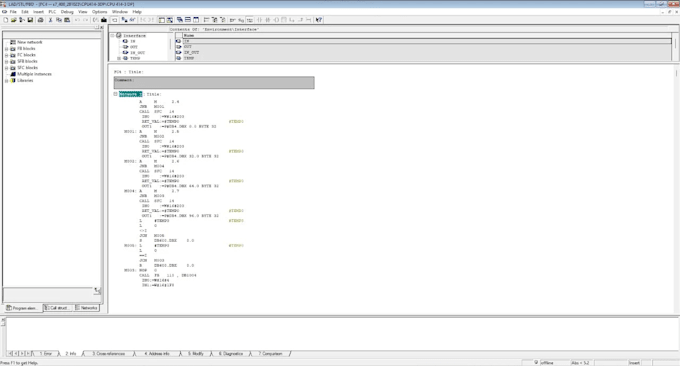Viewport: 680px width, 366px height.
Task: Click the New block icon in toolbar
Action: pyautogui.click(x=5, y=20)
